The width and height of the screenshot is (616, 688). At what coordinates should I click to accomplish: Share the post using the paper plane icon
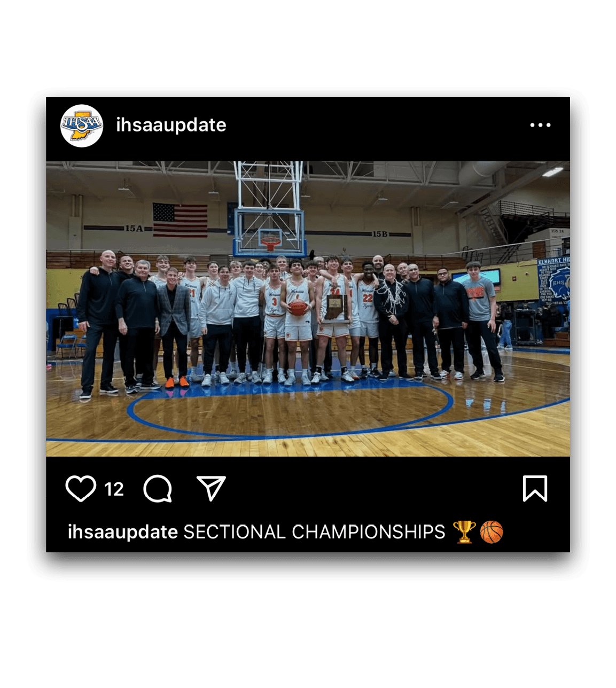pos(211,488)
